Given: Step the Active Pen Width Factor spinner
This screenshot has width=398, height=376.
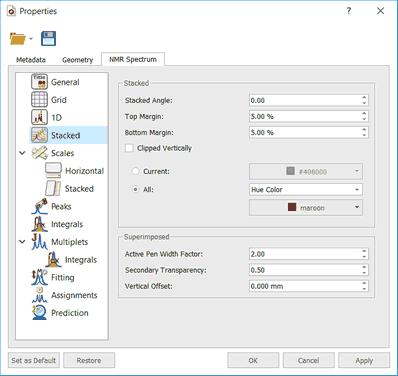Looking at the screenshot, I should click(364, 254).
